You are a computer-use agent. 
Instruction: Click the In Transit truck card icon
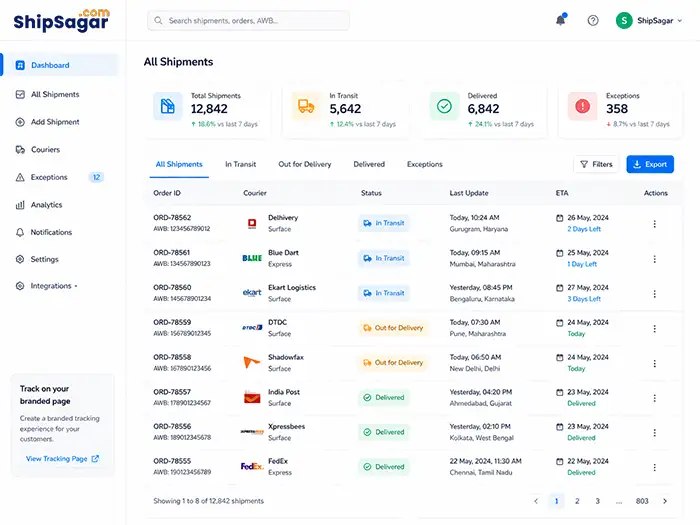[306, 106]
